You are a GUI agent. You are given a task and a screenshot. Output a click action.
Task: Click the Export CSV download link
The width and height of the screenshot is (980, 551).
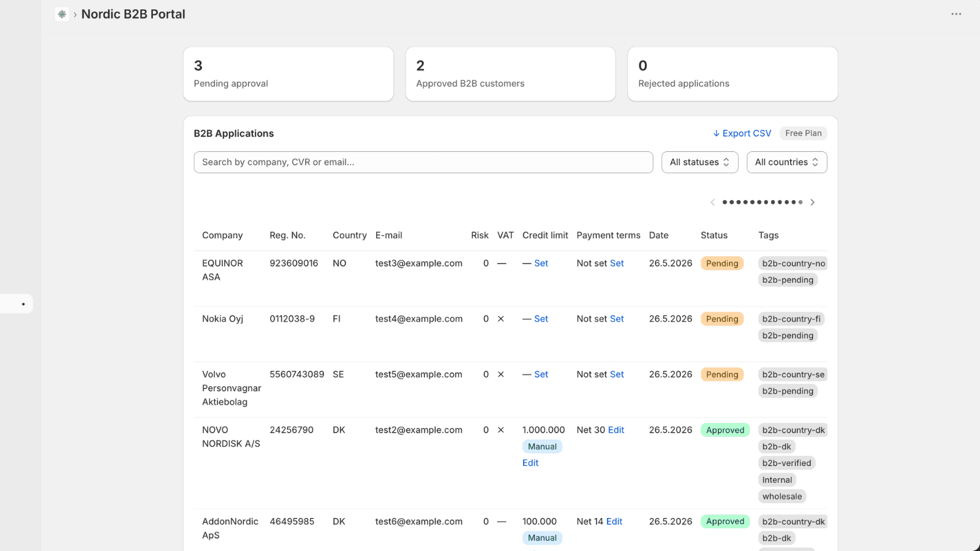(x=742, y=133)
